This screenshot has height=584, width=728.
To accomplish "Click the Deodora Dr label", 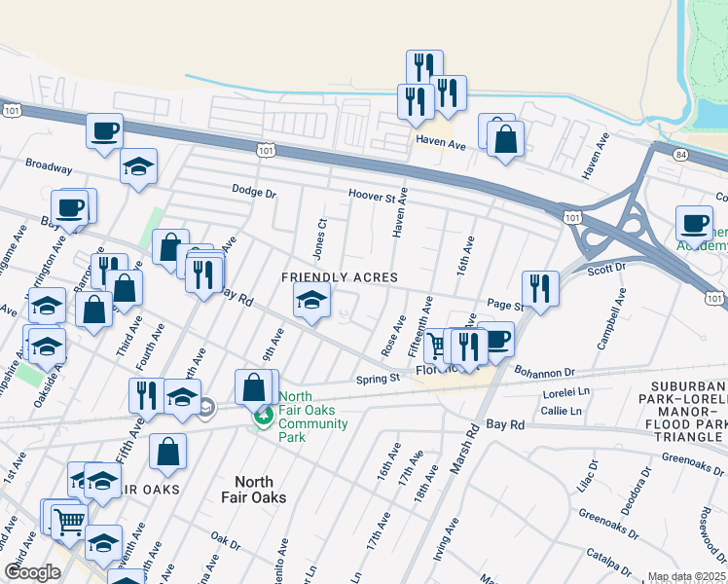I will tap(637, 492).
